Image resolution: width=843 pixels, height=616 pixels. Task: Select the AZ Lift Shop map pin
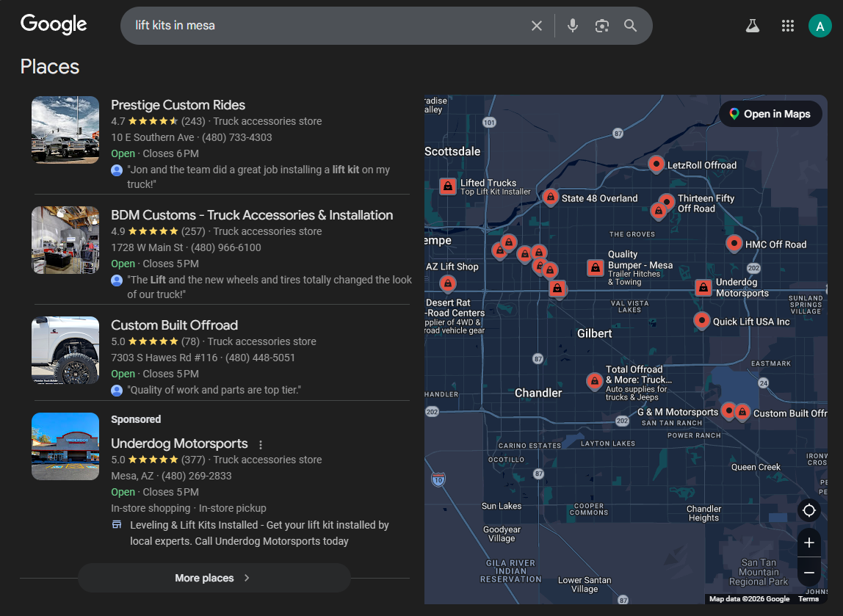click(x=448, y=283)
